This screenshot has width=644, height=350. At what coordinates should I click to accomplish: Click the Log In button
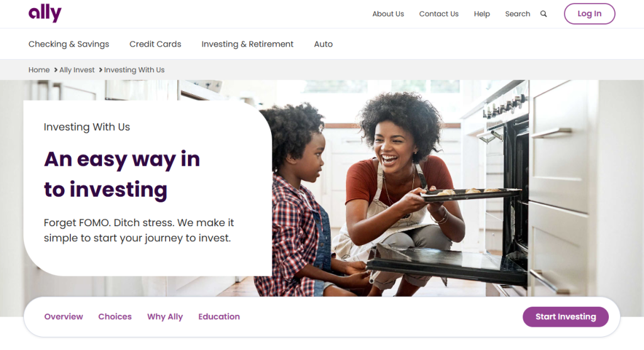coord(589,14)
